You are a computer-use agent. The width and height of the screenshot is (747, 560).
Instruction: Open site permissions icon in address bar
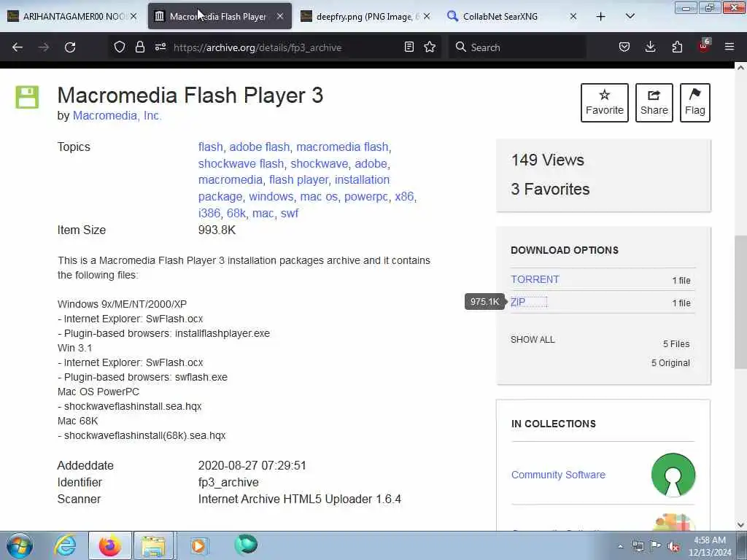pyautogui.click(x=160, y=47)
